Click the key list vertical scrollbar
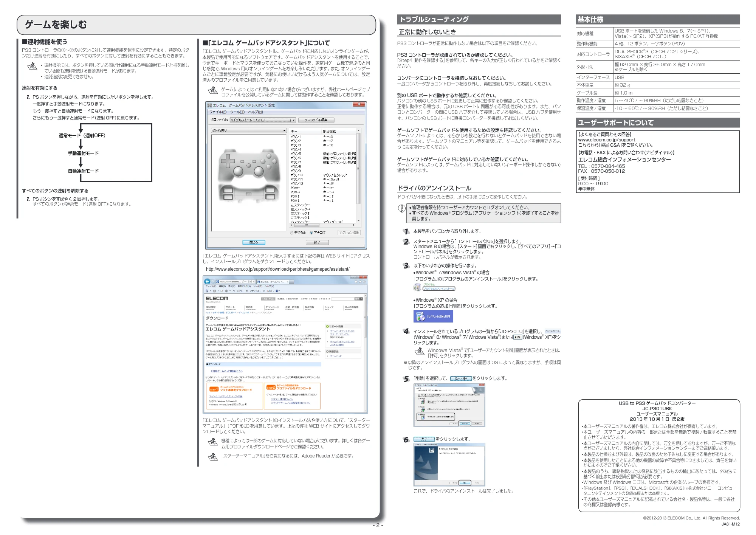The image size is (756, 535). 358,175
